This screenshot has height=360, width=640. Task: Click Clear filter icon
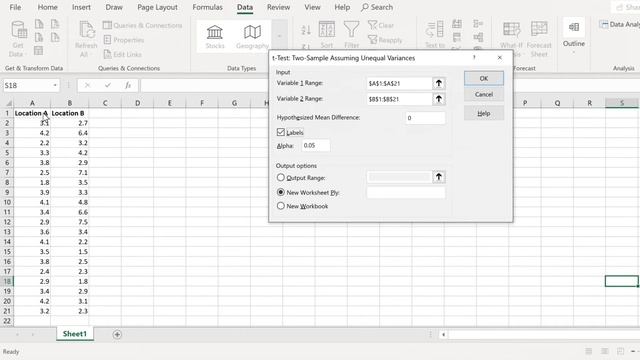pyautogui.click(x=381, y=25)
